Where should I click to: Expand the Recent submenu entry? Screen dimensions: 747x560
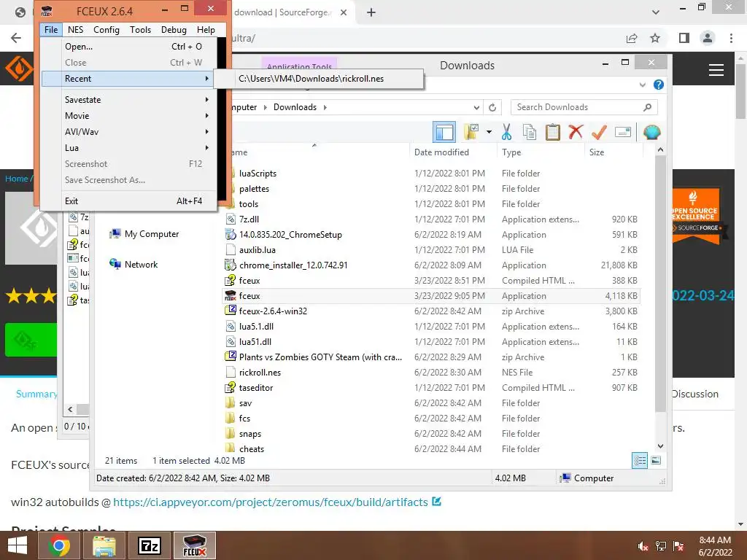click(x=128, y=79)
